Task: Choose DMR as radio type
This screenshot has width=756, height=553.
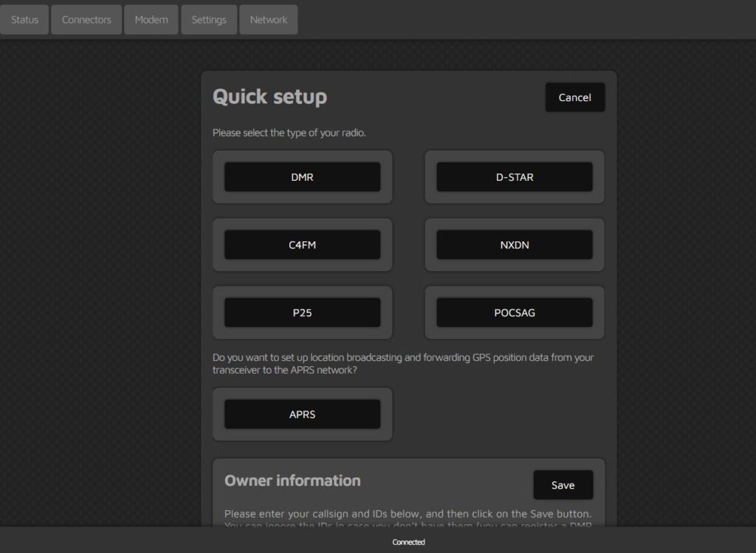Action: 302,177
